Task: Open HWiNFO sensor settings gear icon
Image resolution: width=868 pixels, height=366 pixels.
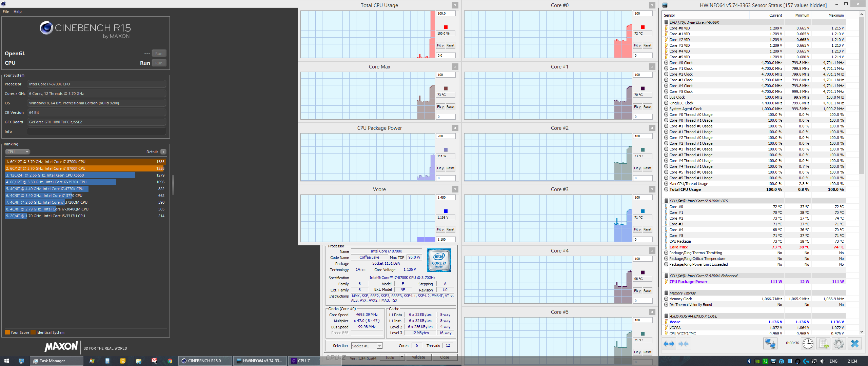Action: (839, 344)
